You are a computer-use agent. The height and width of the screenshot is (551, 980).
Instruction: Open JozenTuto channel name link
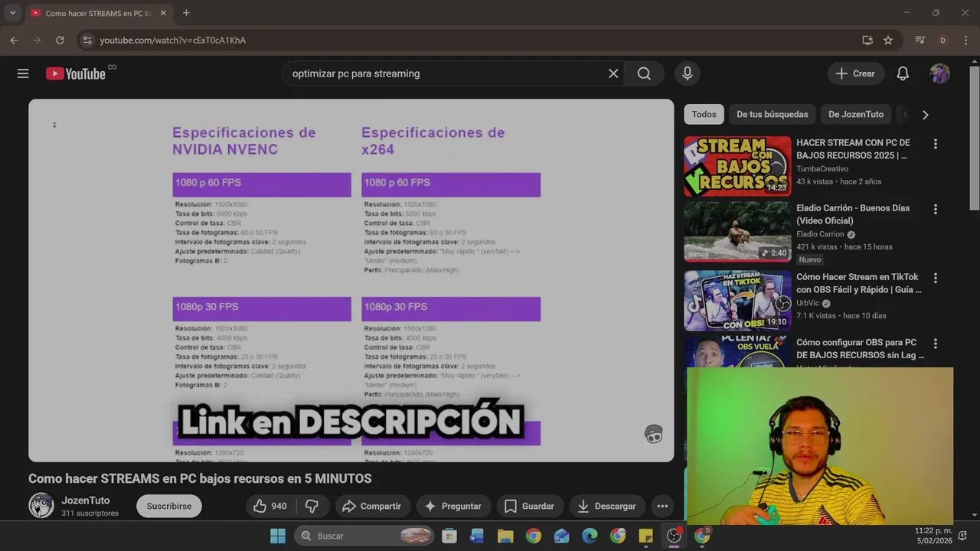(x=85, y=500)
